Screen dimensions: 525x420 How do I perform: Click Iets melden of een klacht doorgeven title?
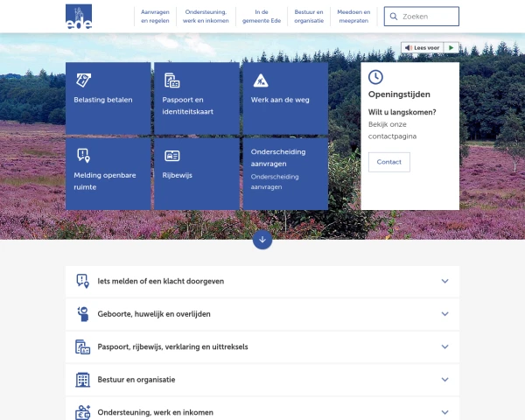coord(161,281)
